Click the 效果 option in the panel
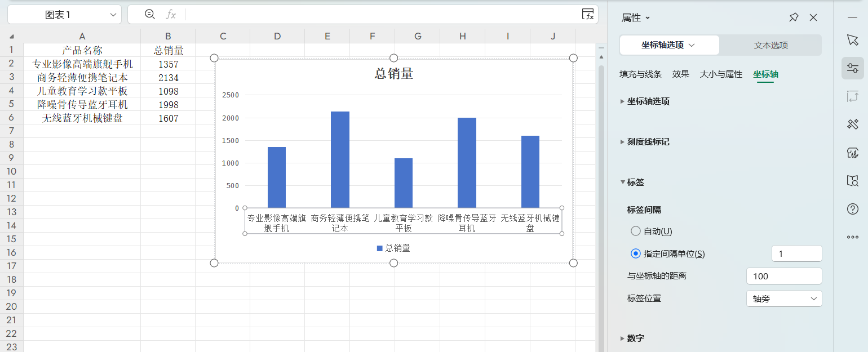The width and height of the screenshot is (868, 352). point(680,74)
